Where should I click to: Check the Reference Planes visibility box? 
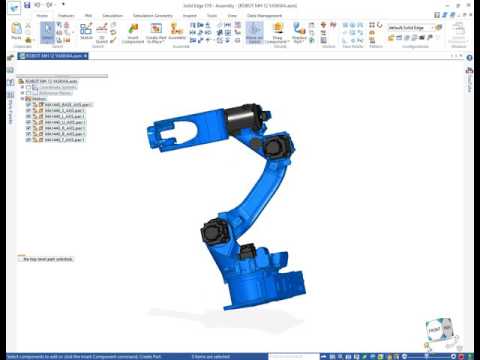tap(29, 93)
